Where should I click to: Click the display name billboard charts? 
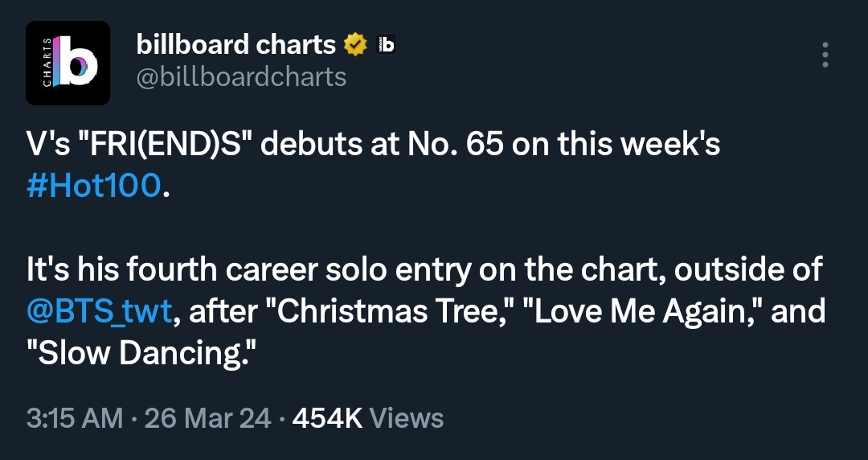pyautogui.click(x=236, y=45)
